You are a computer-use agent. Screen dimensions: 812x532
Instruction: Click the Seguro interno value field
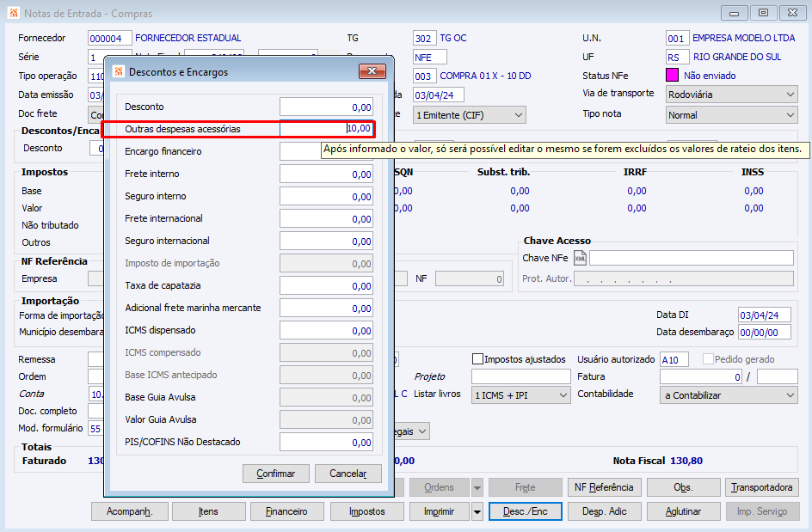[326, 196]
